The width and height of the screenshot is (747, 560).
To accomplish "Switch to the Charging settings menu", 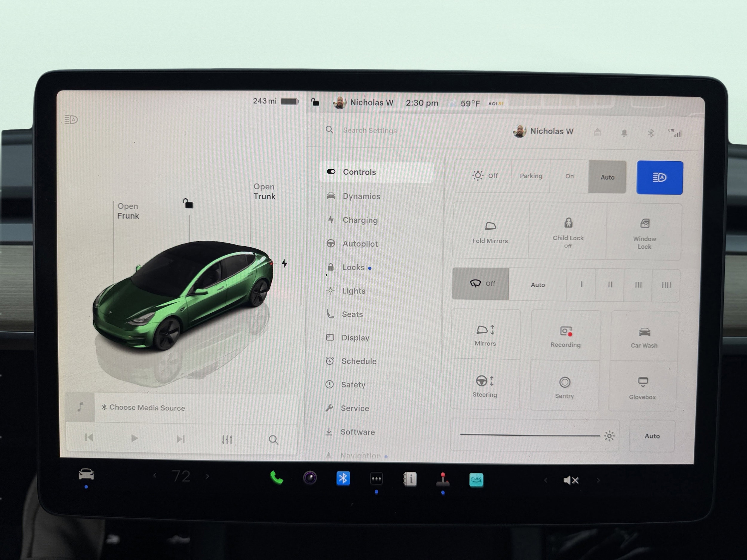I will click(x=360, y=220).
